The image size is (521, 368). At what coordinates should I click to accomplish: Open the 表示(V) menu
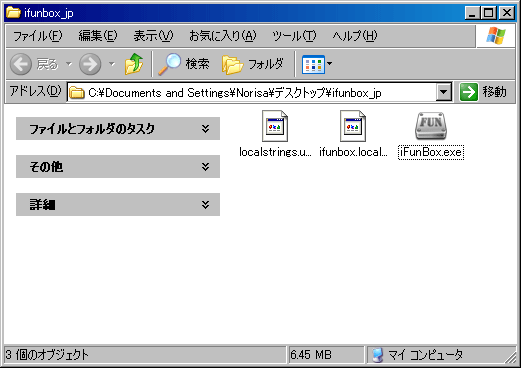(153, 36)
